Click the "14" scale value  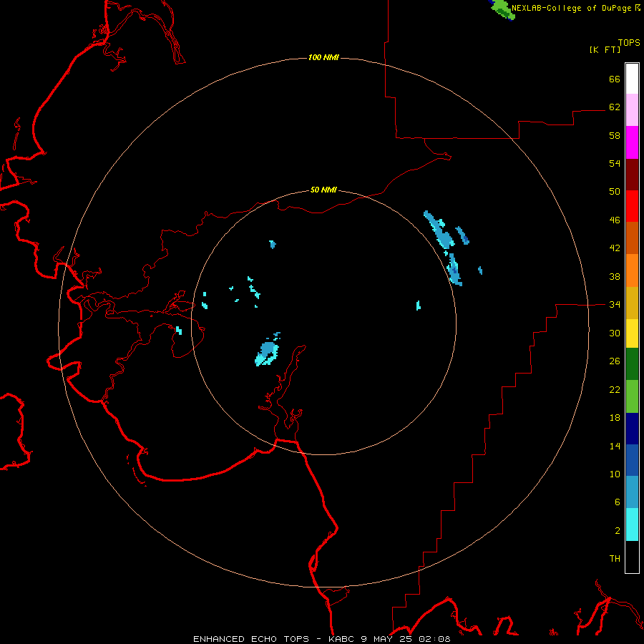[x=615, y=446]
